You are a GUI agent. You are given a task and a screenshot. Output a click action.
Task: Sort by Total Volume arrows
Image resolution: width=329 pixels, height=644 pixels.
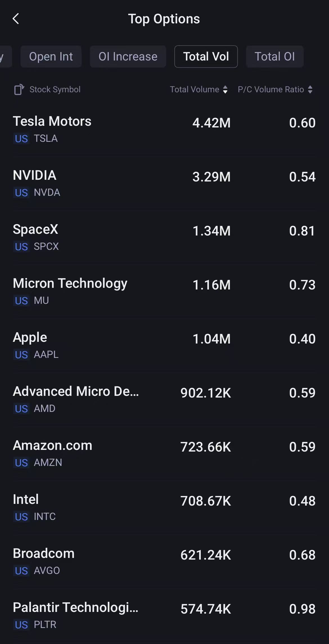coord(225,89)
